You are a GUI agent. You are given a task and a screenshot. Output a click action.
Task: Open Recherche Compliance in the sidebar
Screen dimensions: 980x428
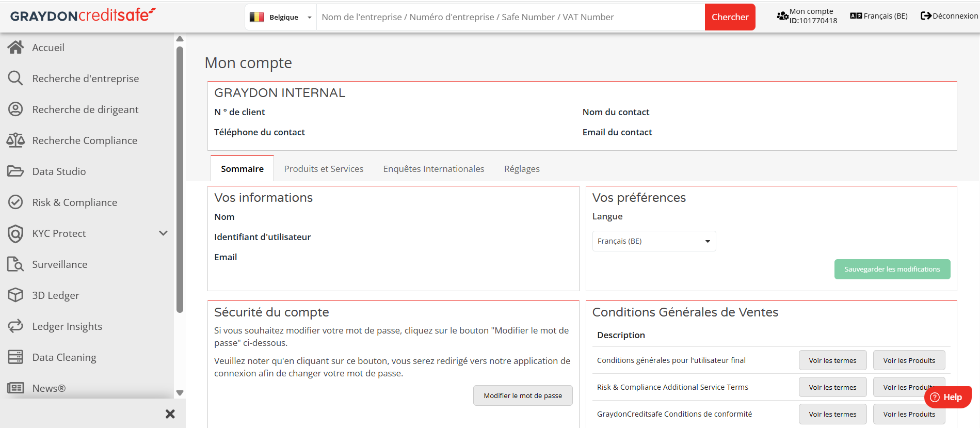click(x=85, y=140)
